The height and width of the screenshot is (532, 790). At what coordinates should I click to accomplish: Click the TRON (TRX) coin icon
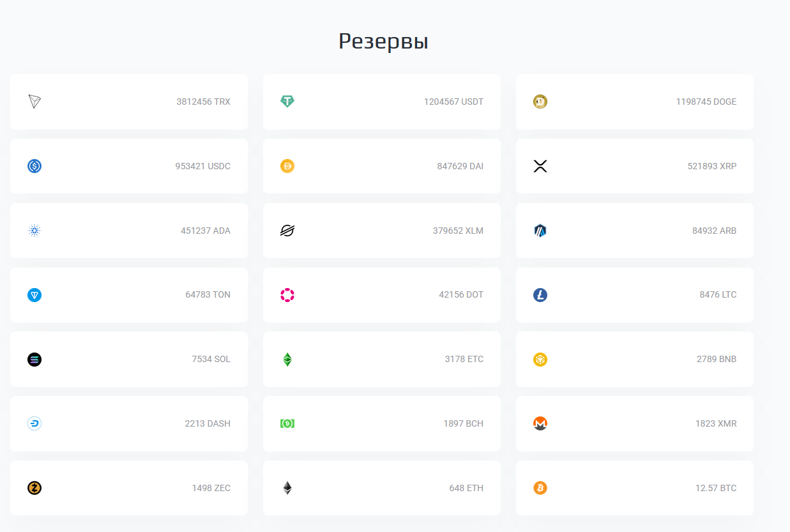point(34,102)
